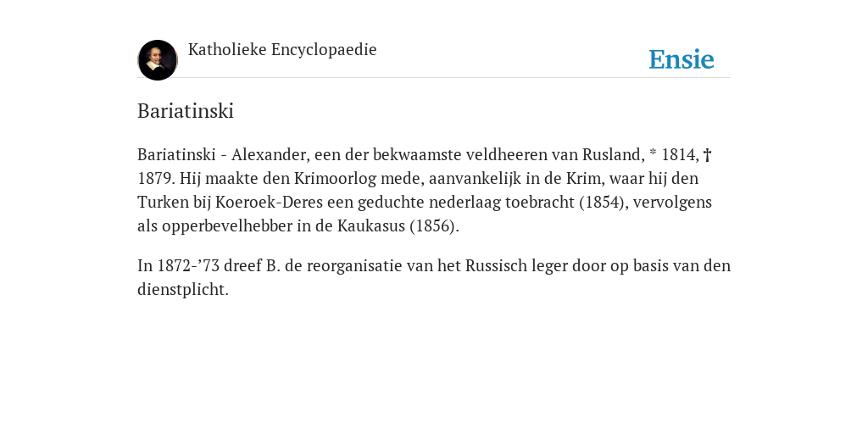Click the word dienstplicht at the end

tap(181, 290)
